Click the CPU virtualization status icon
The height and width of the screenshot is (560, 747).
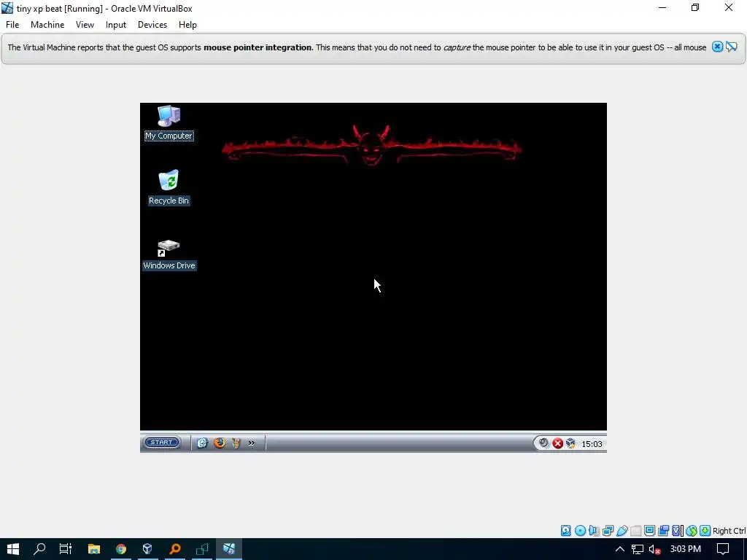(x=678, y=531)
